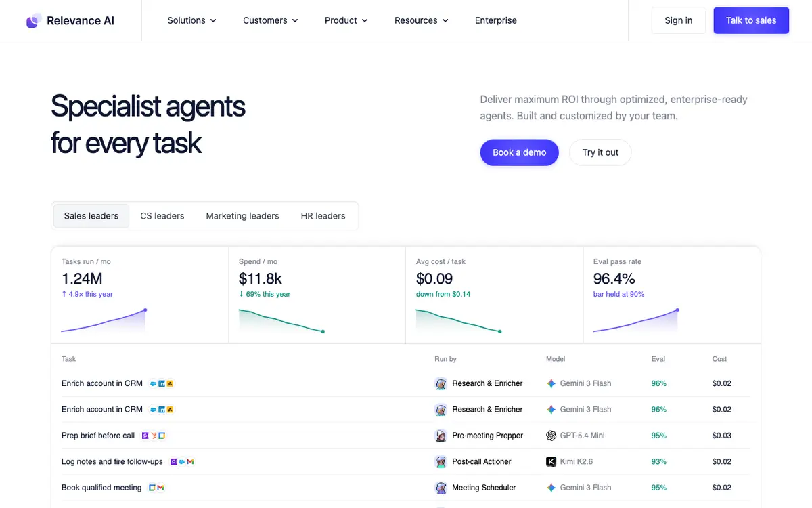Screen dimensions: 812x508
Task: Click the 'Model' column header
Action: coord(556,359)
